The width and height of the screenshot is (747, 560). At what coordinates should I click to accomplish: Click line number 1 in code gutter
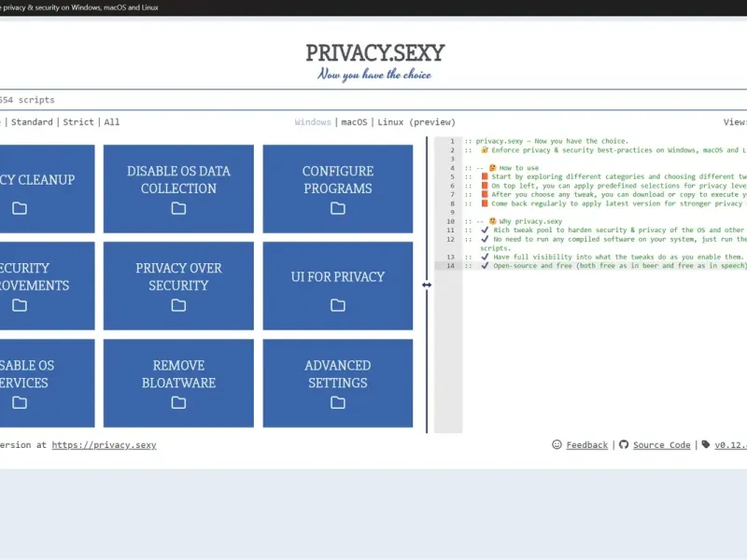[452, 142]
